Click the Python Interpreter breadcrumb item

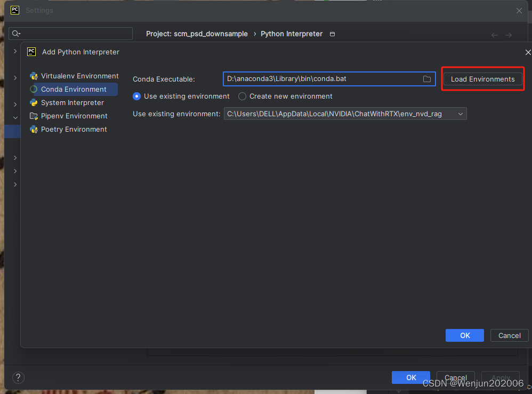(292, 34)
